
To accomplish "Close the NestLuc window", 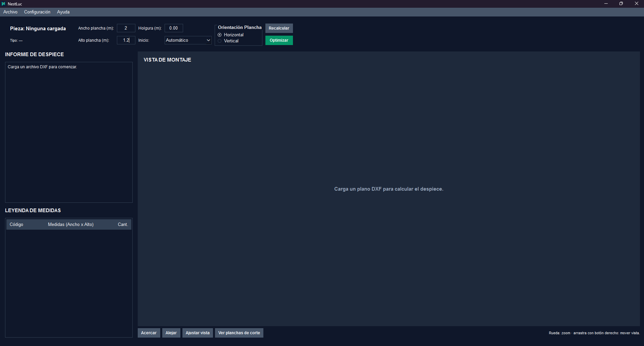I will click(636, 4).
